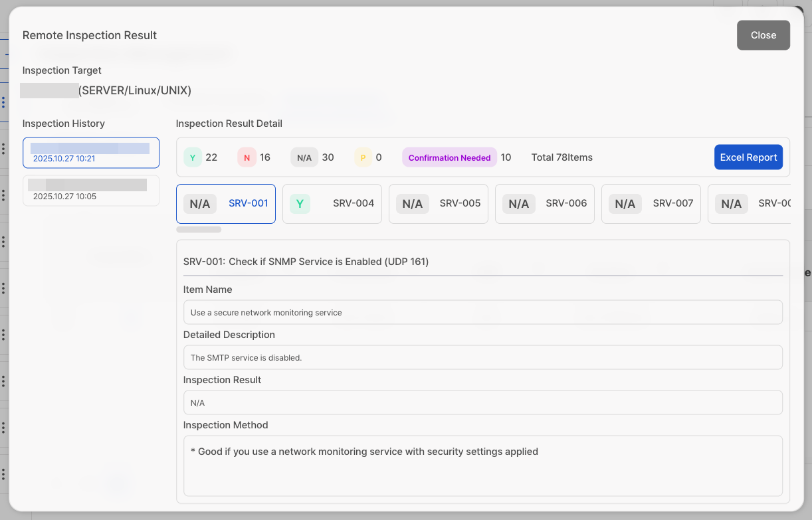
Task: Select the 10:05 inspection history entry
Action: 91,191
